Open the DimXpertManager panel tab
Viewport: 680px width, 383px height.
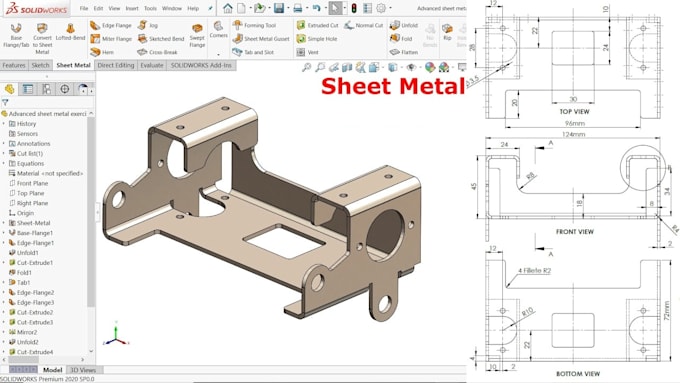coord(65,89)
